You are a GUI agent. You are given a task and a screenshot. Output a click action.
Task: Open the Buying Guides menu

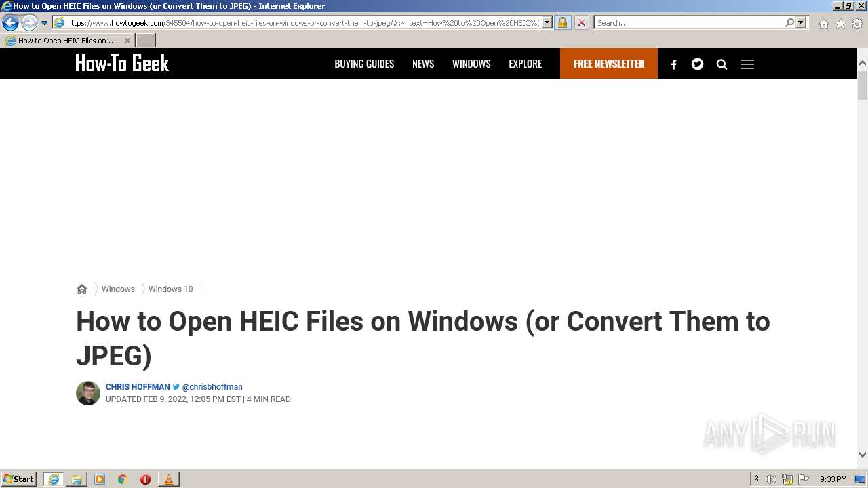click(364, 64)
